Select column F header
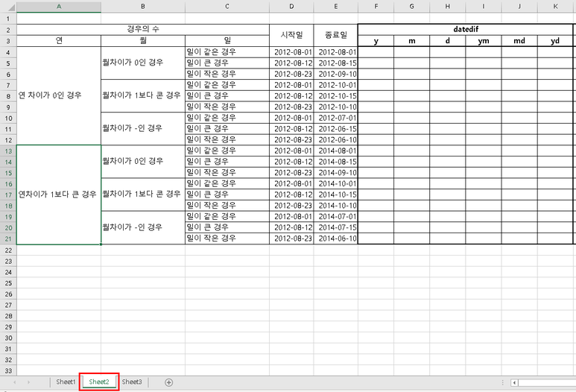This screenshot has height=392, width=576. [x=376, y=6]
